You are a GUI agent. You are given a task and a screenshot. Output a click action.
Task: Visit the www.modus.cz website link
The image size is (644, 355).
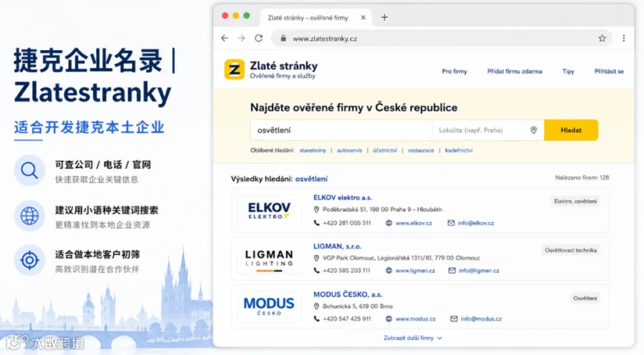(416, 318)
